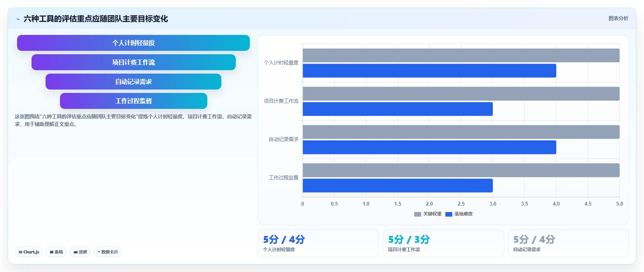Click the 表格 tag chip
The image size is (644, 272).
point(56,252)
